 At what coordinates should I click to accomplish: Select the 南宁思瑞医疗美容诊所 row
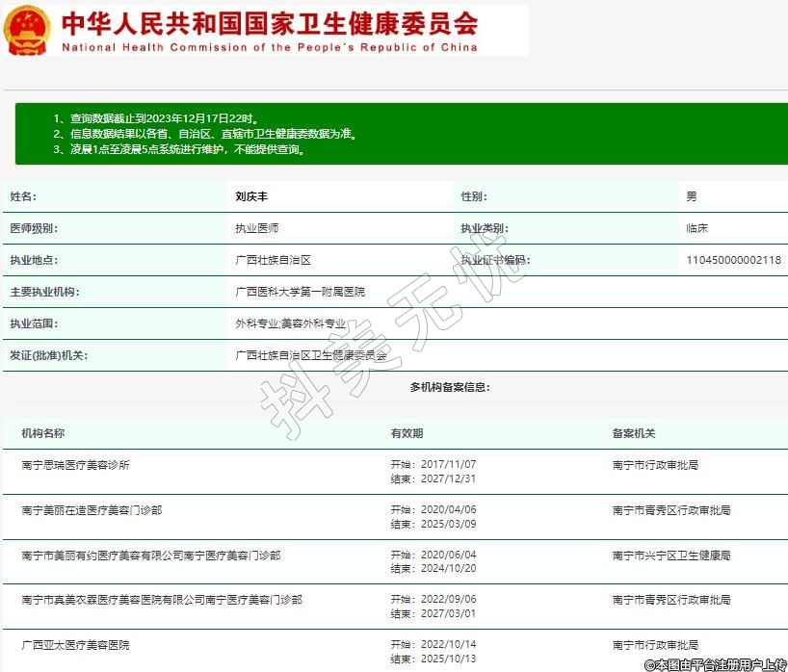pyautogui.click(x=75, y=465)
